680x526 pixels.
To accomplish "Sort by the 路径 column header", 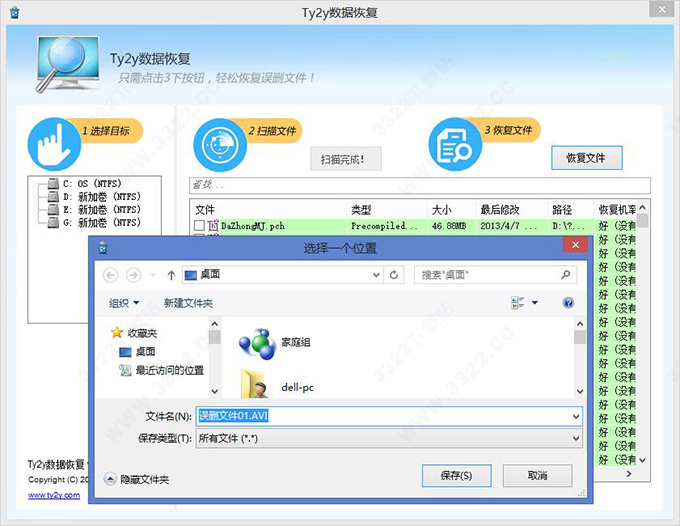I will coord(570,210).
